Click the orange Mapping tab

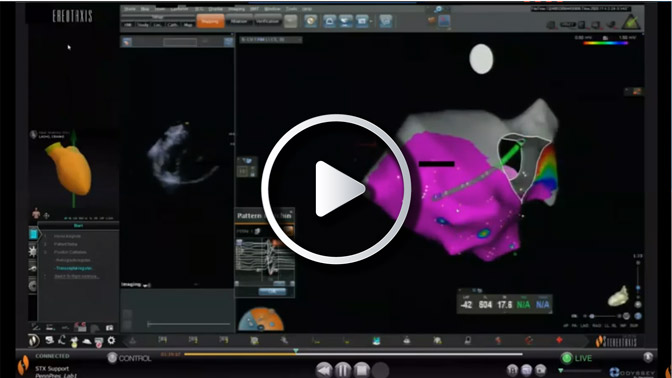click(210, 21)
